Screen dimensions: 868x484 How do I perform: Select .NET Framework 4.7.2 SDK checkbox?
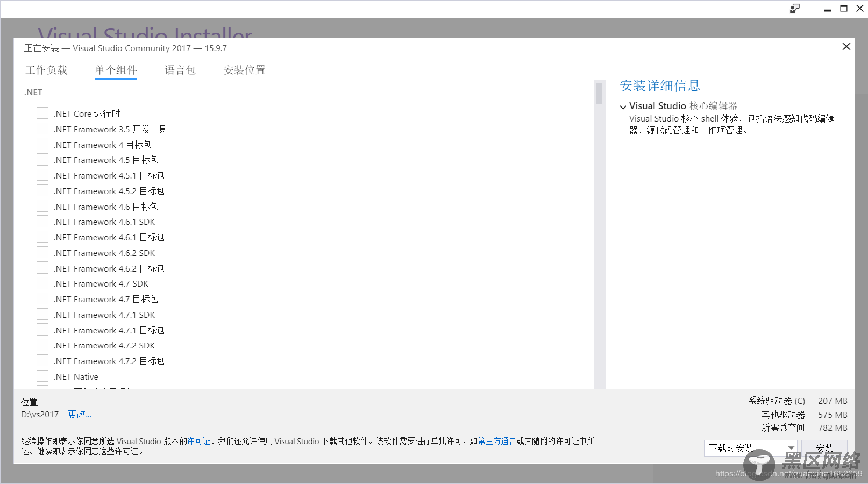pyautogui.click(x=42, y=345)
